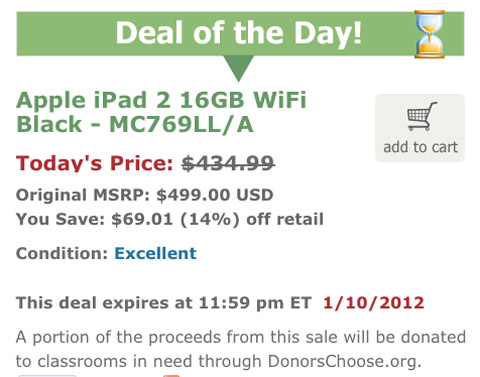Click the shopping cart icon
This screenshot has height=377, width=480.
[422, 116]
